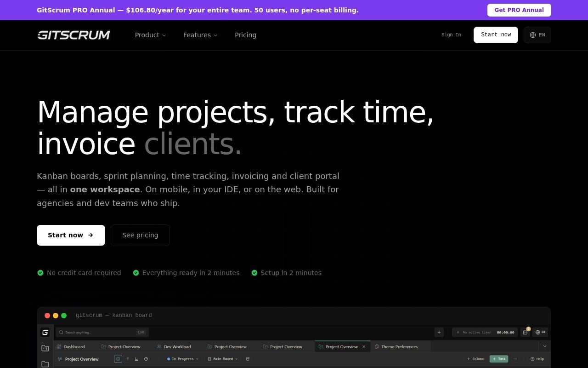Click Get PRO Annual in the banner
The height and width of the screenshot is (368, 588).
pos(519,10)
